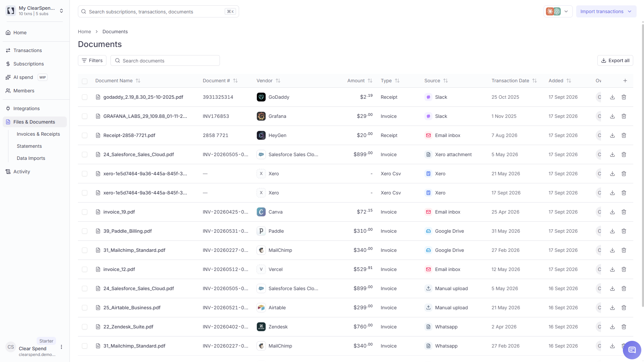Delete the 22_Zendesk_Suite.pdf document
Screen dimensions: 644x362
pos(624,327)
